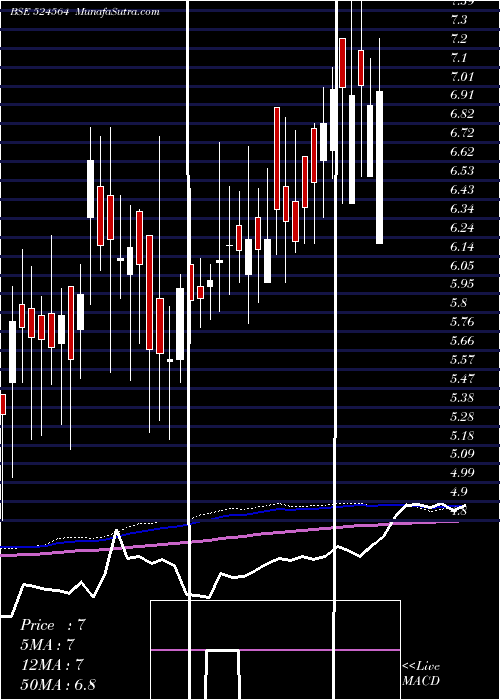This screenshot has width=500, height=700.
Task: Click the 6.05 price axis label
Action: (462, 266)
